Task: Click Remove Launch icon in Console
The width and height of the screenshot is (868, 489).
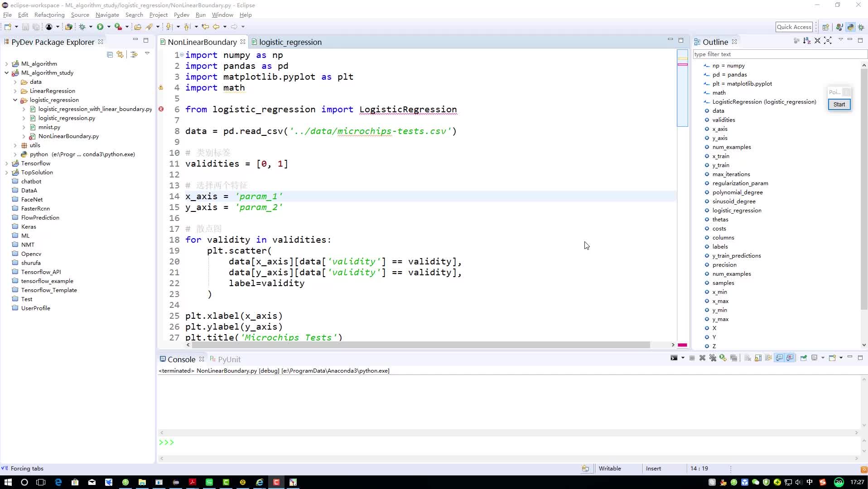Action: click(702, 358)
